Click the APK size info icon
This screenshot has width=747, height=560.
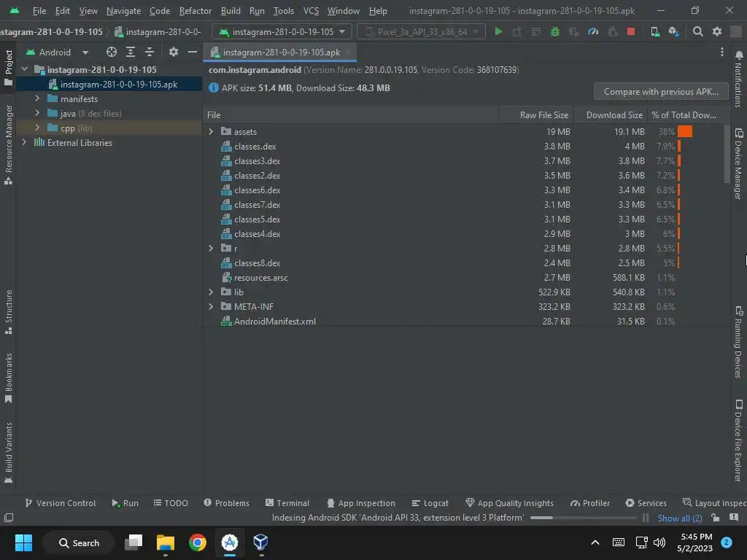(214, 88)
